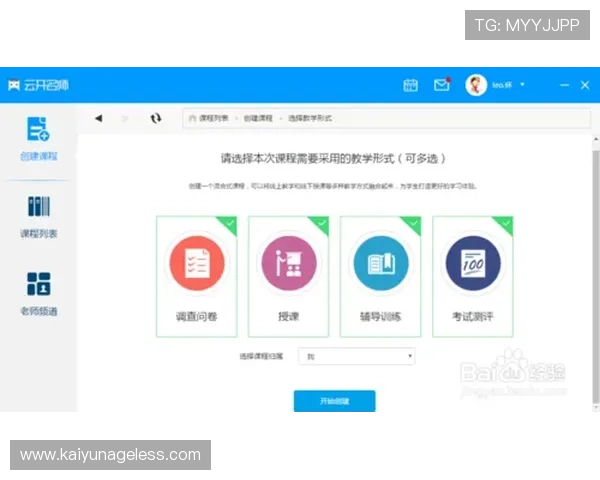Click the 选择教学形式 breadcrumb item

(x=310, y=118)
